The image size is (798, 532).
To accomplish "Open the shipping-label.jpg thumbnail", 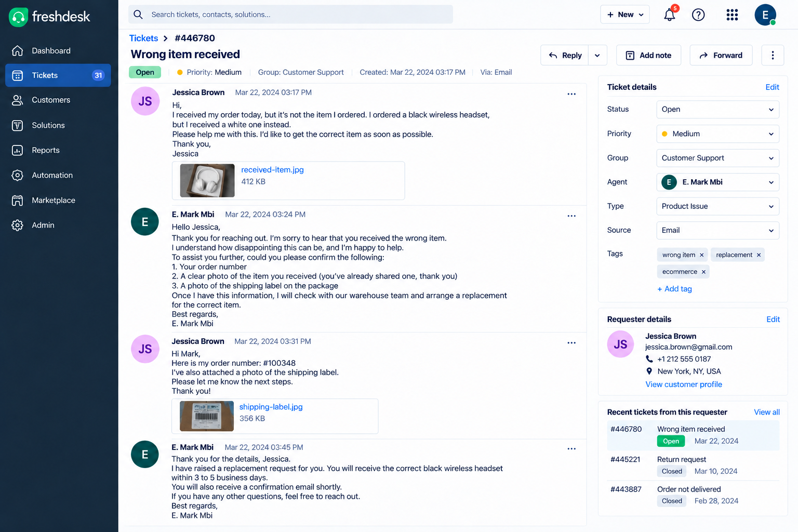I will [207, 416].
